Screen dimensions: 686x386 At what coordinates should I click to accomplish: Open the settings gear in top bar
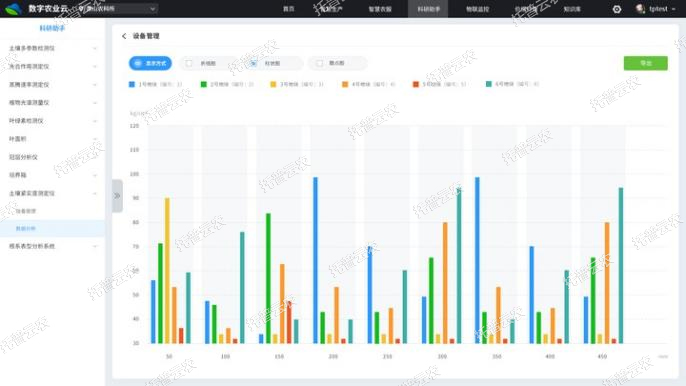pos(617,9)
